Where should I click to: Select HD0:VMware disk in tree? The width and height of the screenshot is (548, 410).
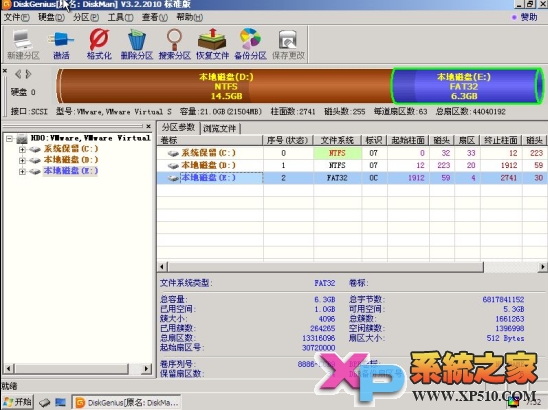click(x=90, y=138)
